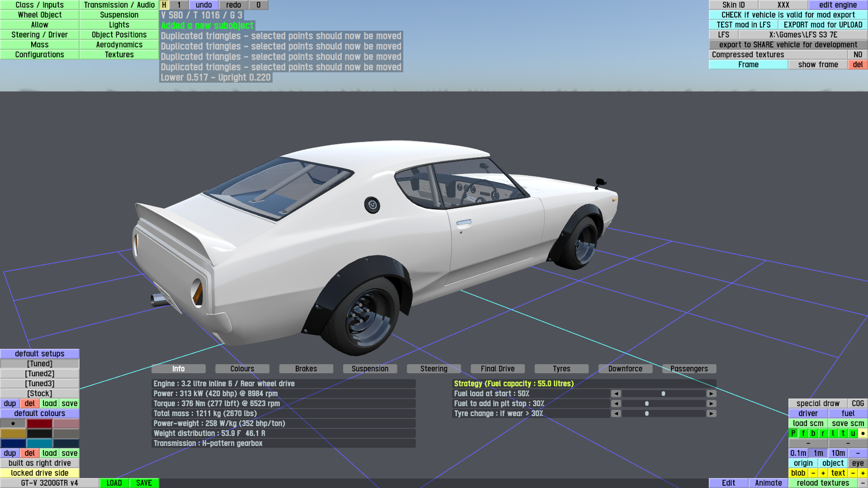Click the 'b' back view button

(x=813, y=433)
